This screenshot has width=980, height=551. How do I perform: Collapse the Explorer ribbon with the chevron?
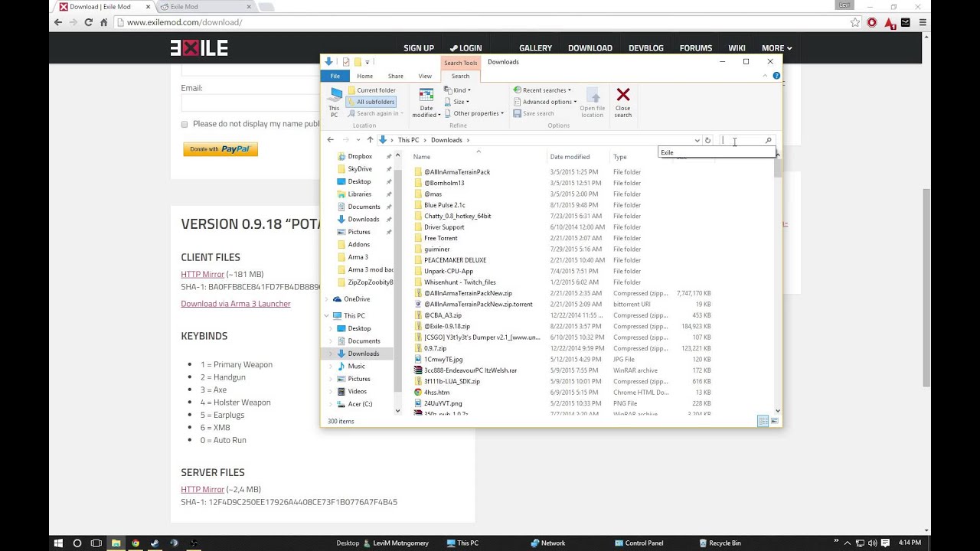(765, 76)
